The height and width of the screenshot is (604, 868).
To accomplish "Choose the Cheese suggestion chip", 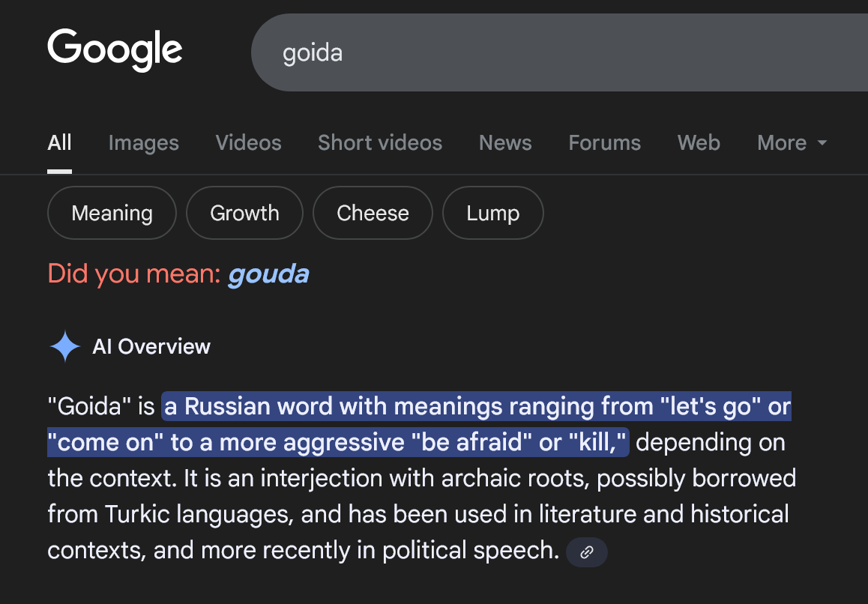I will [x=373, y=213].
